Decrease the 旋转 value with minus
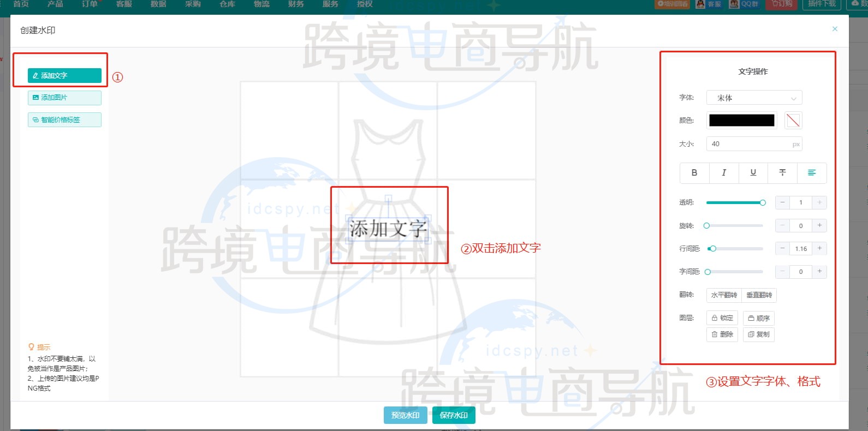The image size is (868, 431). click(782, 225)
